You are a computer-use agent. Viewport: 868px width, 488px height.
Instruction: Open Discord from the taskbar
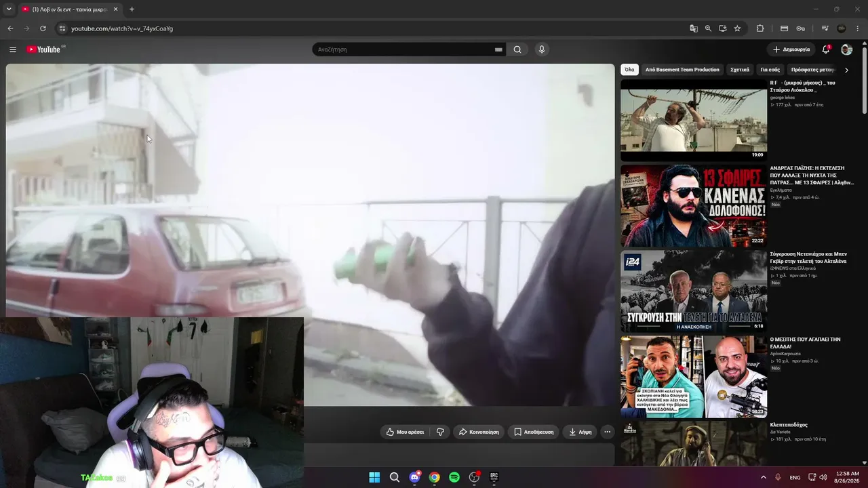point(414,477)
